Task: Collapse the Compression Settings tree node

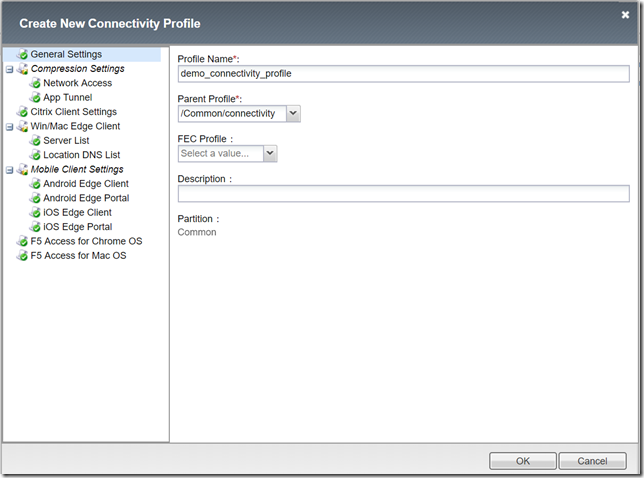Action: (x=9, y=69)
